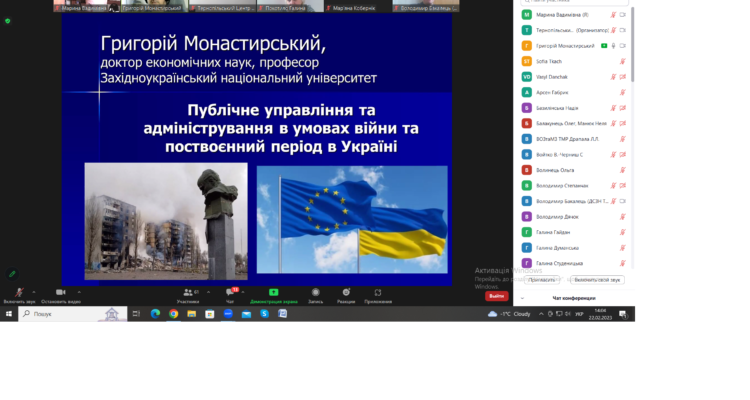Click the Чат конференции panel title
This screenshot has height=400, width=750.
(x=574, y=298)
